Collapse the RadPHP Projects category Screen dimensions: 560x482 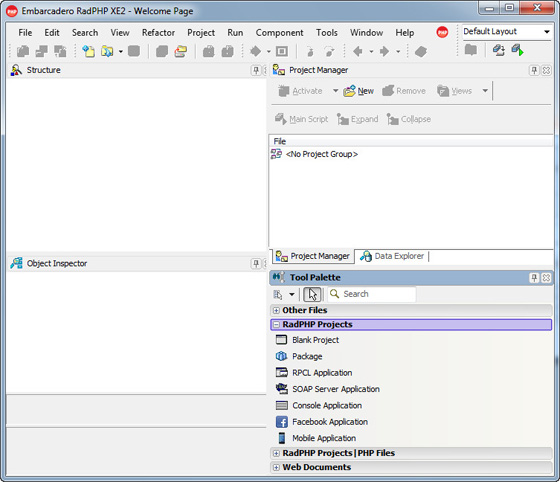(x=276, y=325)
